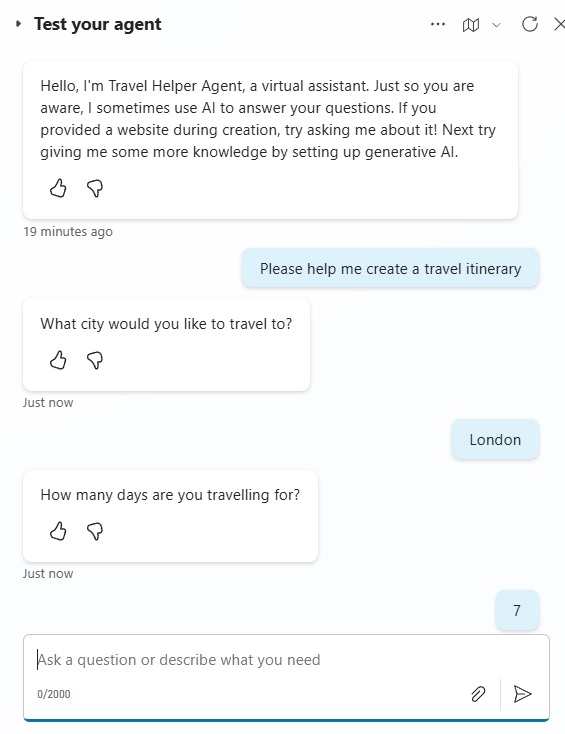Image resolution: width=565 pixels, height=734 pixels.
Task: Click the refresh conversation icon
Action: 530,24
